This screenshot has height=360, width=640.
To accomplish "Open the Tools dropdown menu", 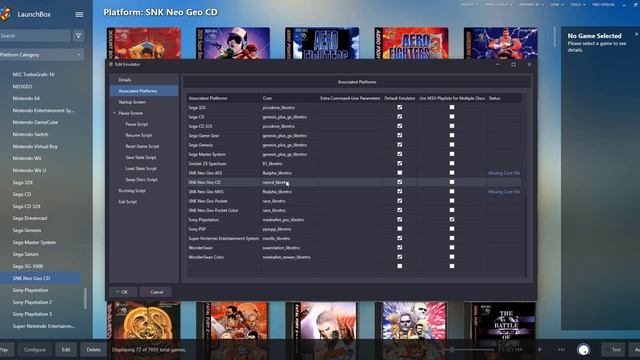I will [578, 4].
